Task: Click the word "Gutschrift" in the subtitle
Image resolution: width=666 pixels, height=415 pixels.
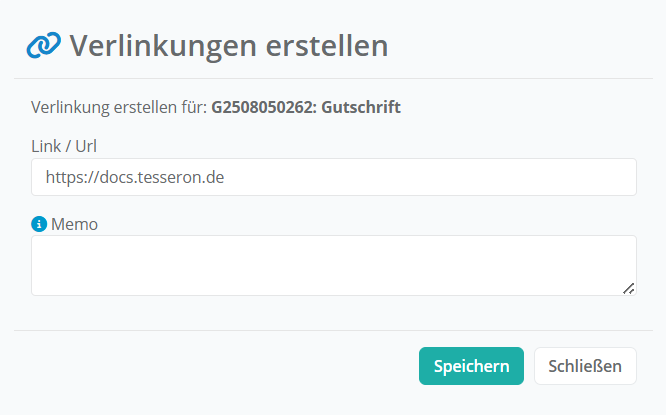Action: [361, 106]
